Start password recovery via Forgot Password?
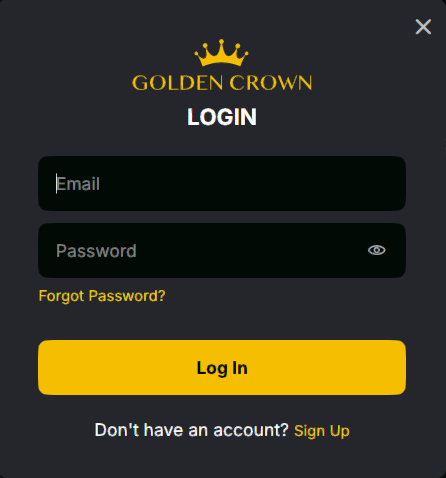 (x=102, y=296)
